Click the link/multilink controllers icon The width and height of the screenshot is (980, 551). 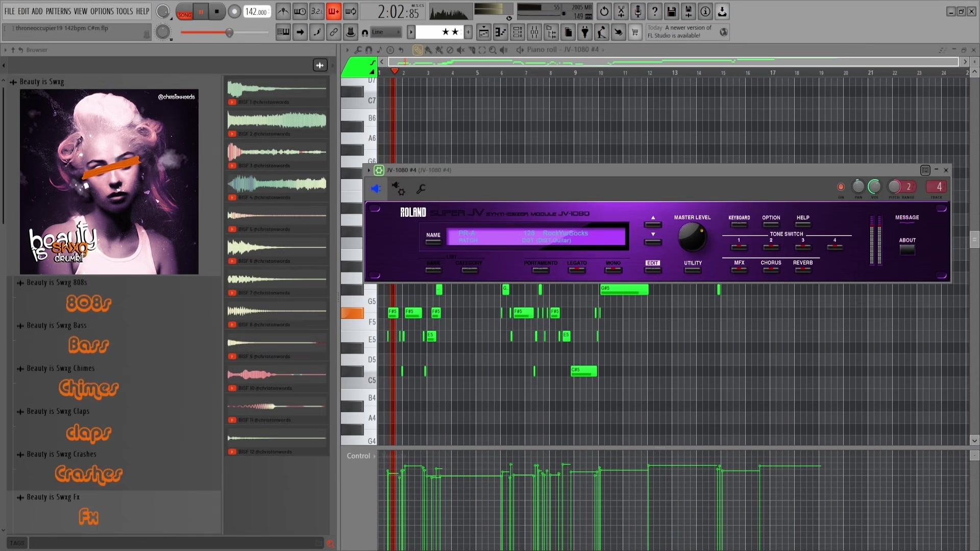pyautogui.click(x=334, y=32)
